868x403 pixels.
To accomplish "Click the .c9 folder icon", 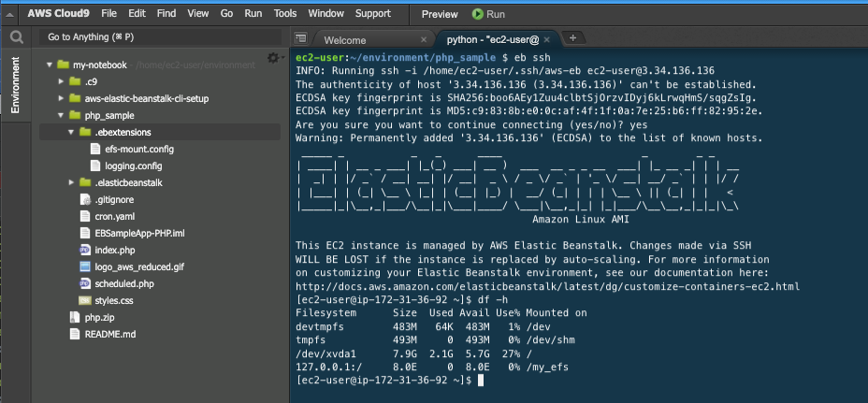I will click(75, 81).
